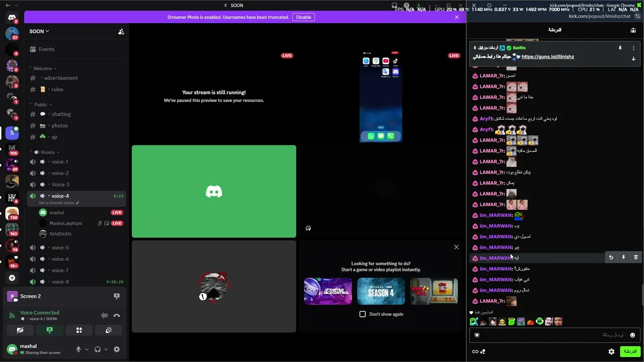Delete the hovered iim_MARWAN chat message
Viewport: 644px width, 362px height.
(635, 257)
